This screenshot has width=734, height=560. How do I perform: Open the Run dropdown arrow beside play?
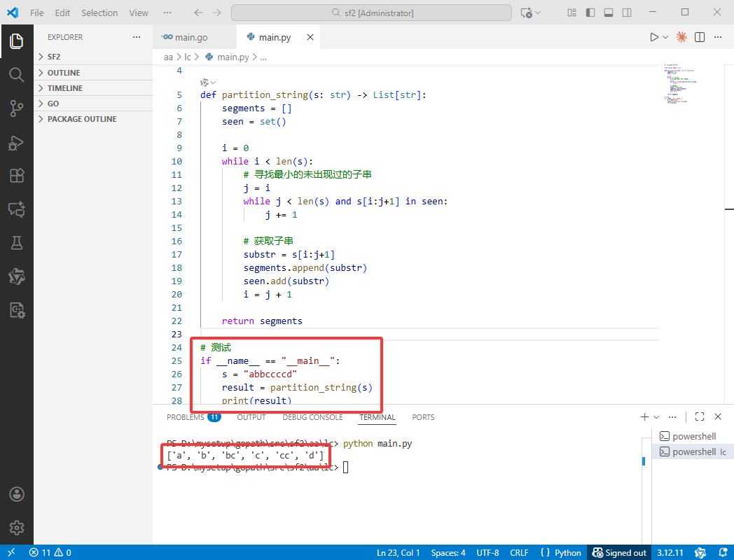[665, 37]
